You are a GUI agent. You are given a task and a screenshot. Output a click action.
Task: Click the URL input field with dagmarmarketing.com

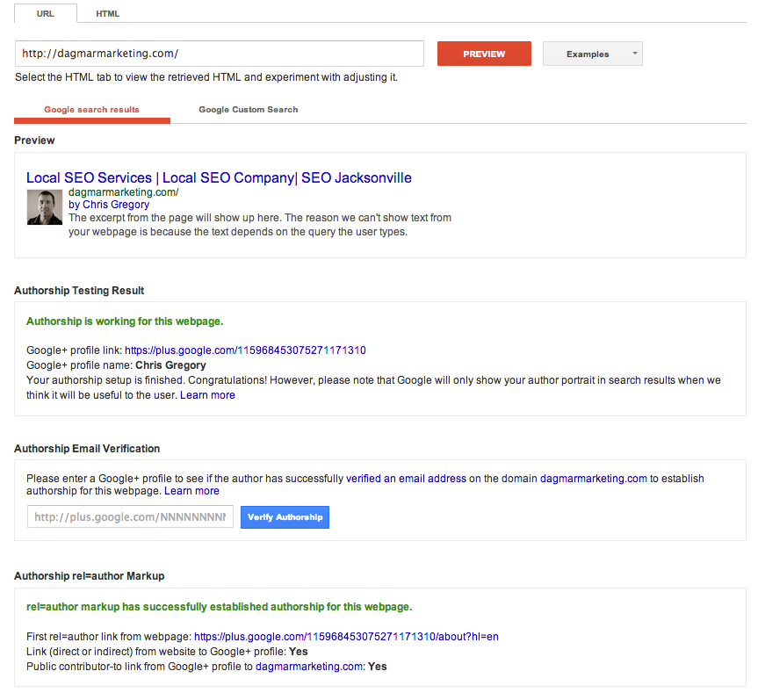coord(220,54)
